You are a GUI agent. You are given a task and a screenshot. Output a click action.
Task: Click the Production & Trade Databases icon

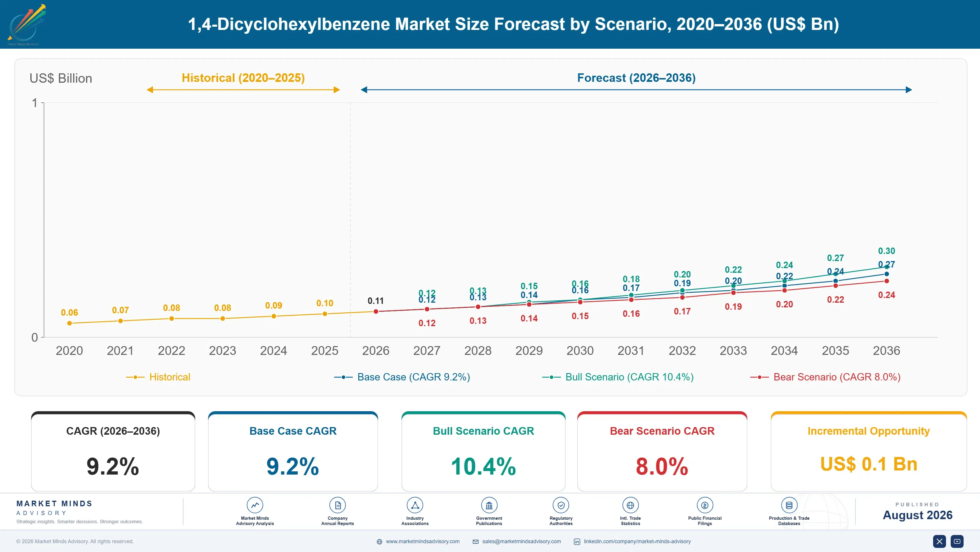789,505
